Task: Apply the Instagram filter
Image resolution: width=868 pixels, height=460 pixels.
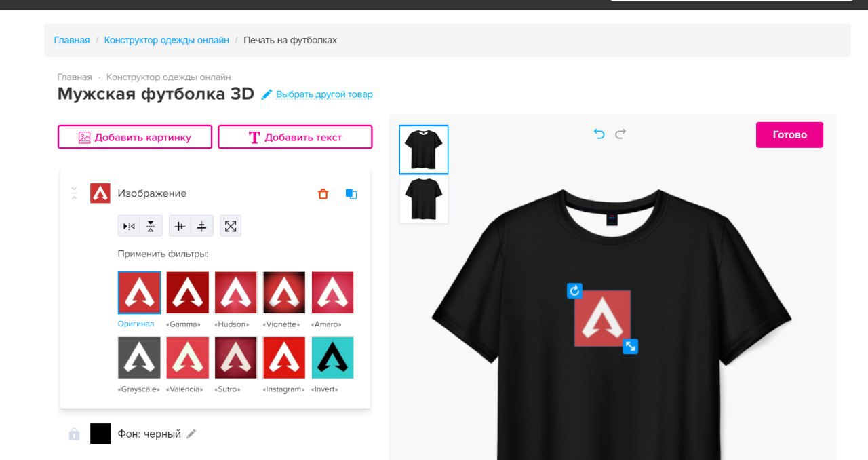Action: (x=284, y=358)
